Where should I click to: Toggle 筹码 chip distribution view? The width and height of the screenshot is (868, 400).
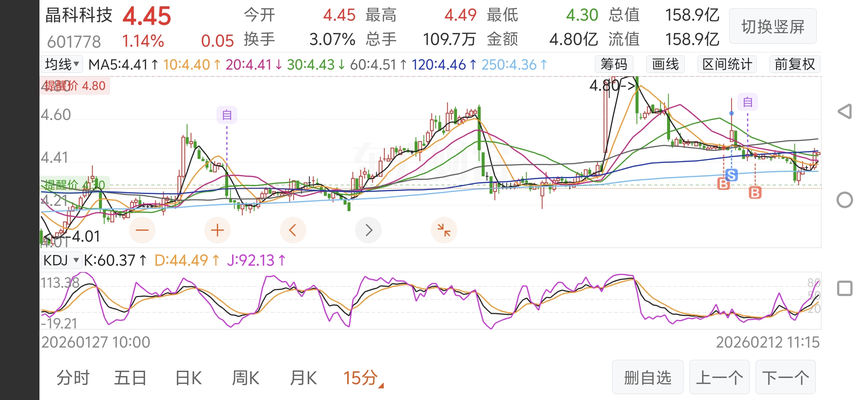click(x=614, y=64)
